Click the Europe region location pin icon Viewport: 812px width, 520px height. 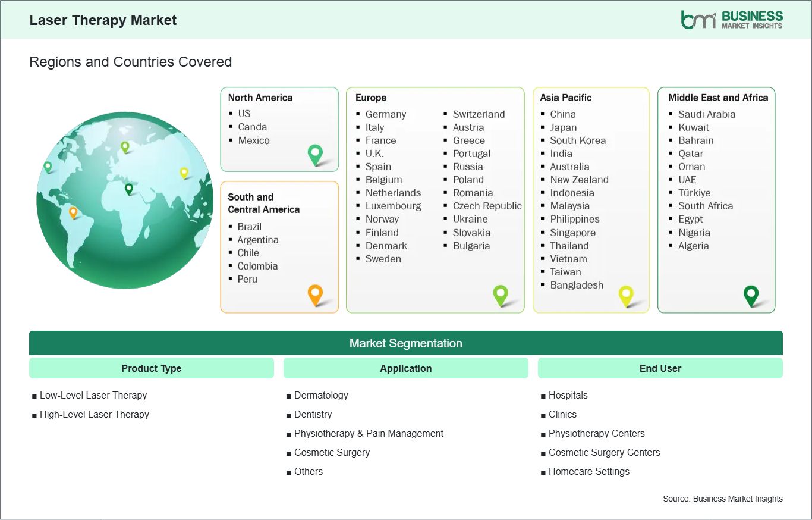pyautogui.click(x=501, y=295)
